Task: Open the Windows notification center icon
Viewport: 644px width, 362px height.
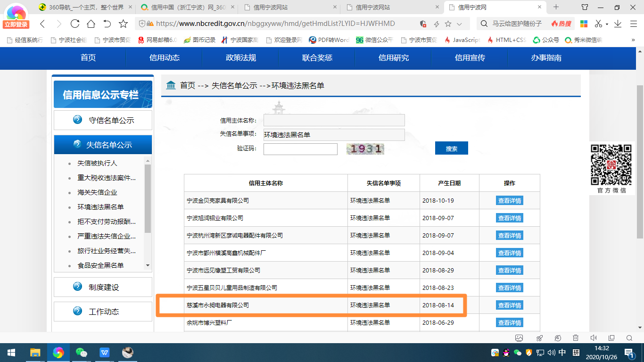Action: click(629, 353)
